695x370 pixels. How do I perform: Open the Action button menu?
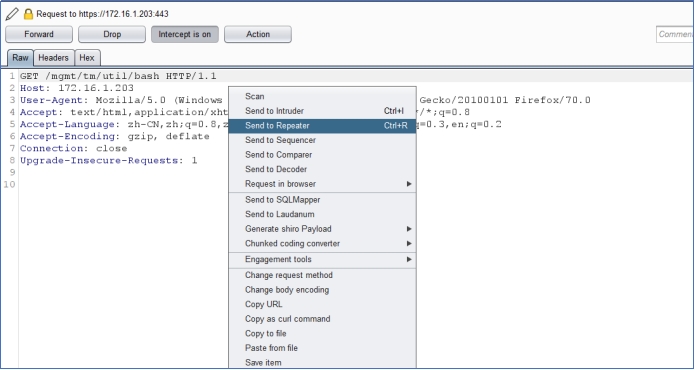[258, 34]
